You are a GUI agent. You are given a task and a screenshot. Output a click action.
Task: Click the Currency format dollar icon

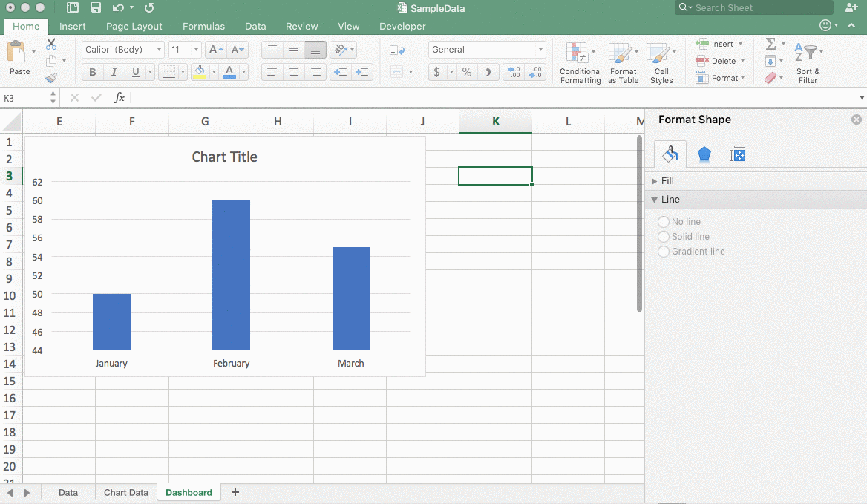tap(437, 72)
